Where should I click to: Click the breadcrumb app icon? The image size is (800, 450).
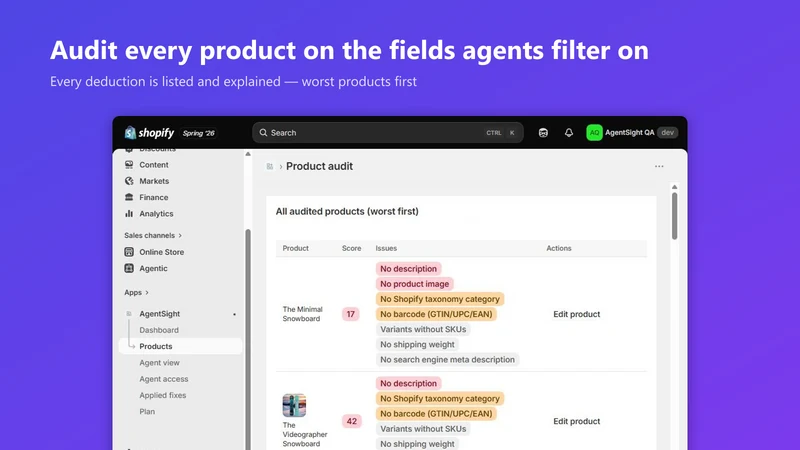tap(270, 166)
